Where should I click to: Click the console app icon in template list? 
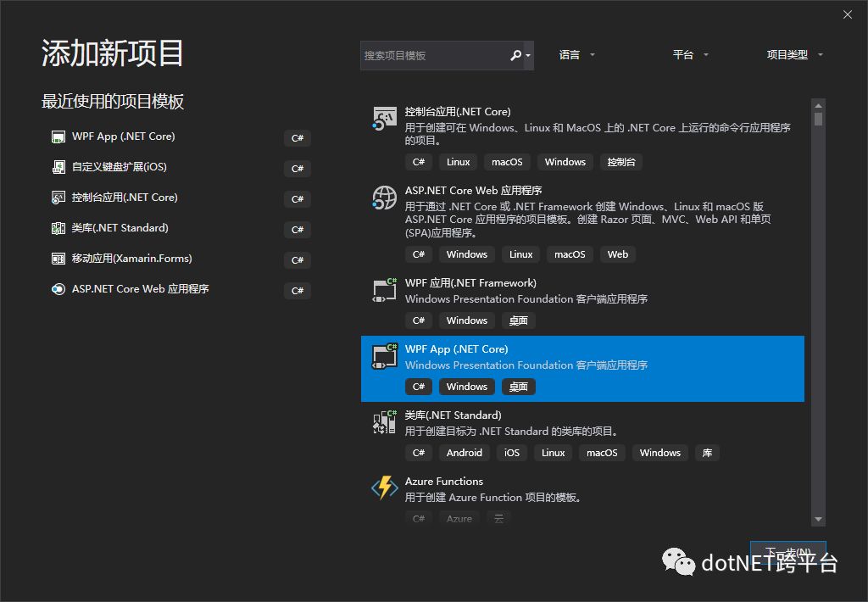(384, 119)
